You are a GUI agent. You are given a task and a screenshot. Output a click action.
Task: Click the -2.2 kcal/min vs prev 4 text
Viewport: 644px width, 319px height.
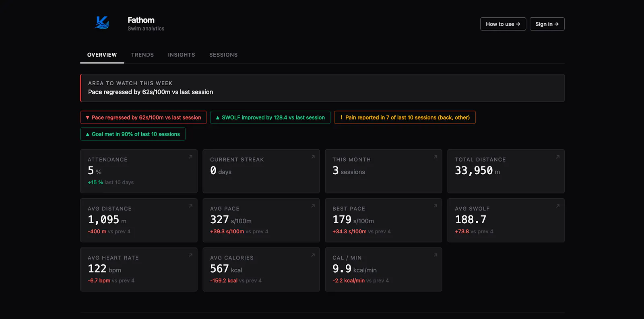[361, 280]
